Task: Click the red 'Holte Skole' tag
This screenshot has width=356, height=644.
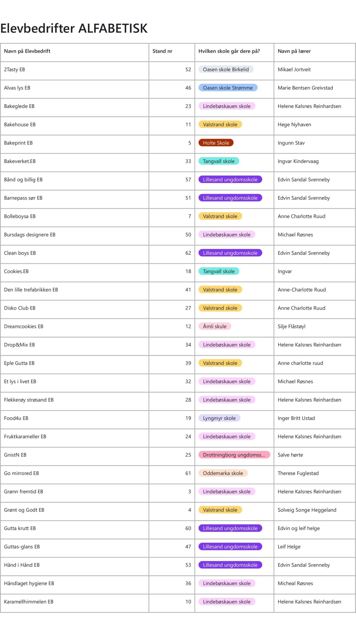Action: (x=216, y=143)
